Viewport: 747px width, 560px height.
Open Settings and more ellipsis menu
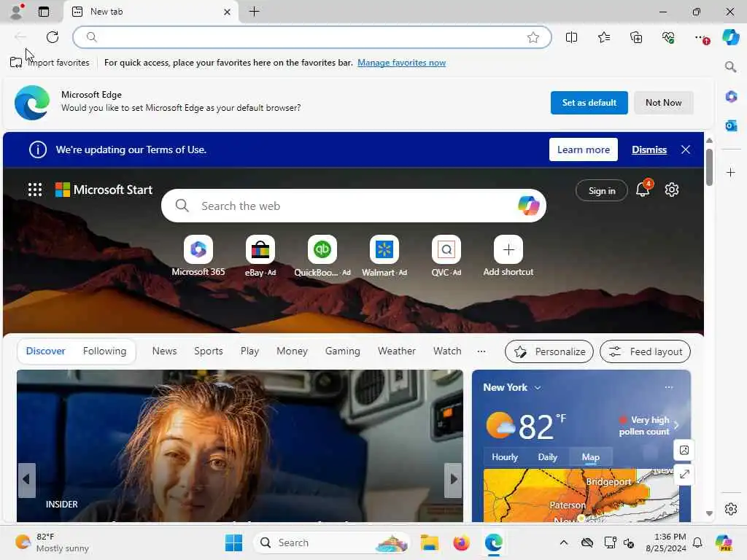click(701, 37)
